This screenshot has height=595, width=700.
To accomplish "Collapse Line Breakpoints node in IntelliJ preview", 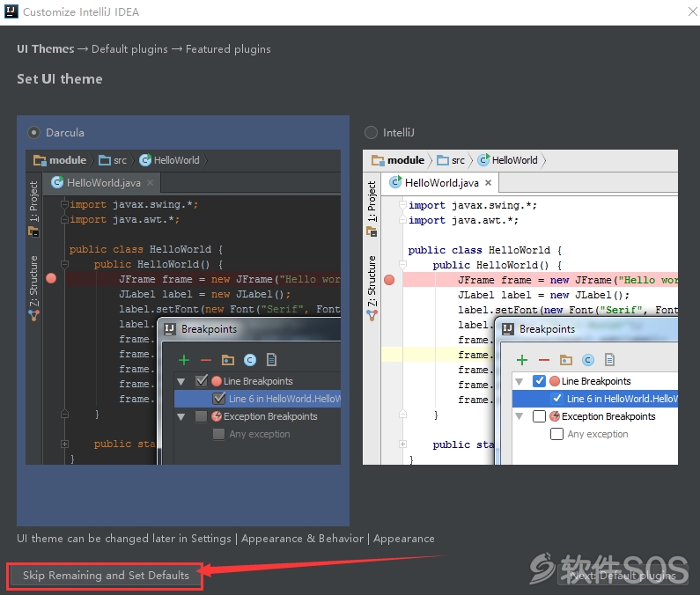I will click(x=519, y=382).
